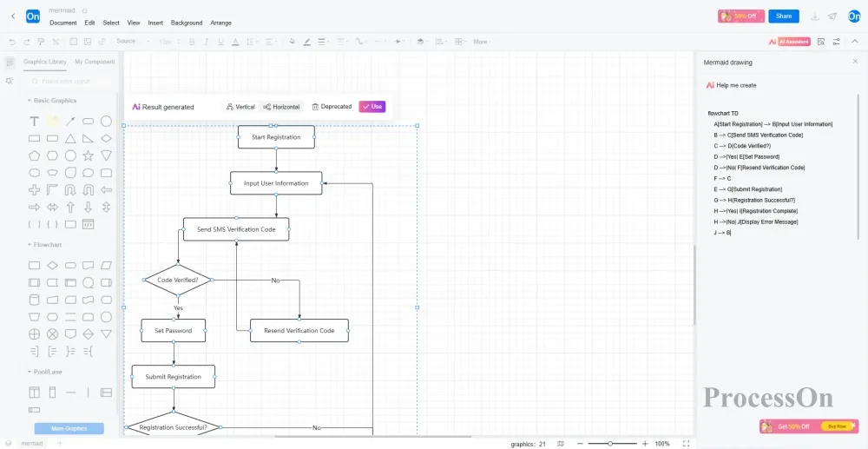
Task: Select the Text shape in Basic Graphics
Action: pos(35,122)
